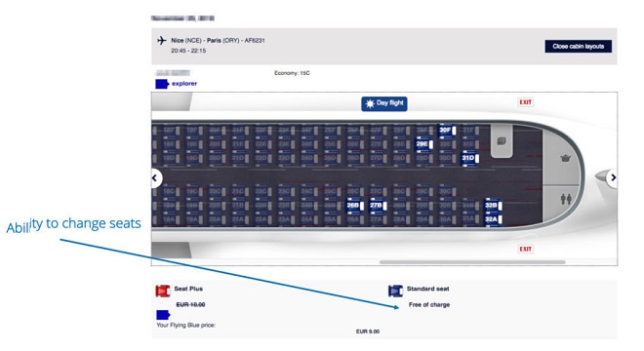Show next cabin section with right arrow
This screenshot has height=351, width=644.
pyautogui.click(x=613, y=177)
